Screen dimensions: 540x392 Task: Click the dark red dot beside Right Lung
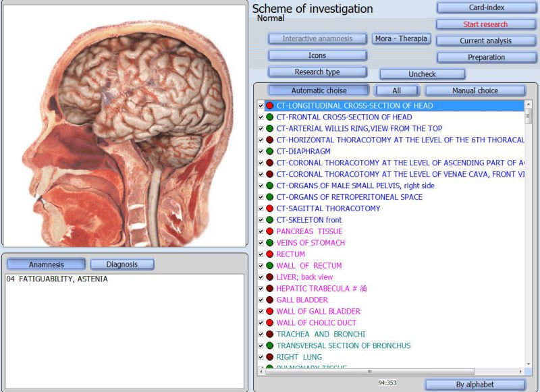tap(269, 357)
